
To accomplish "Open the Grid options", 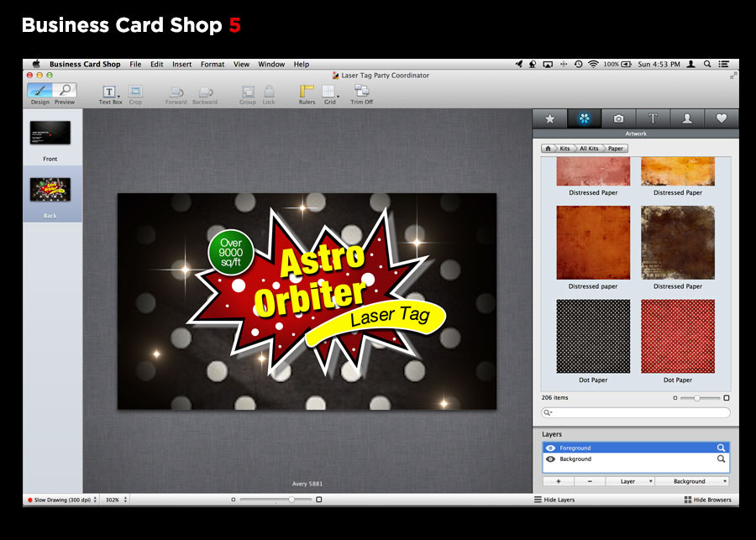I will point(330,95).
